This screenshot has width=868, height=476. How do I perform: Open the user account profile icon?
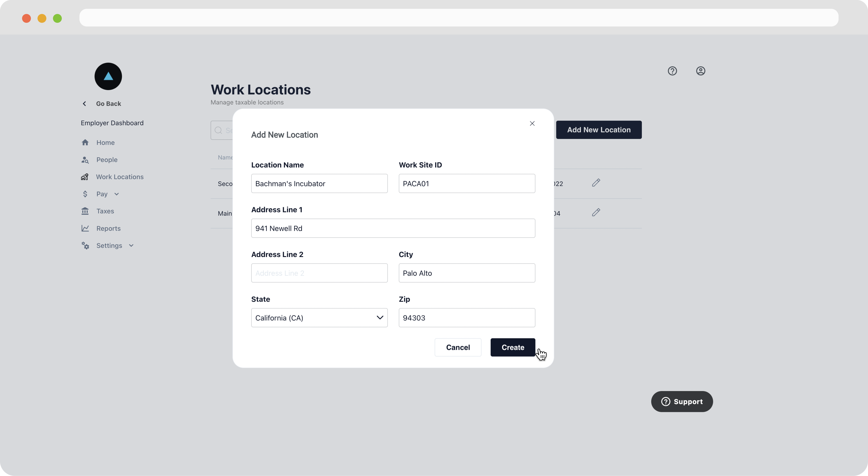[700, 71]
